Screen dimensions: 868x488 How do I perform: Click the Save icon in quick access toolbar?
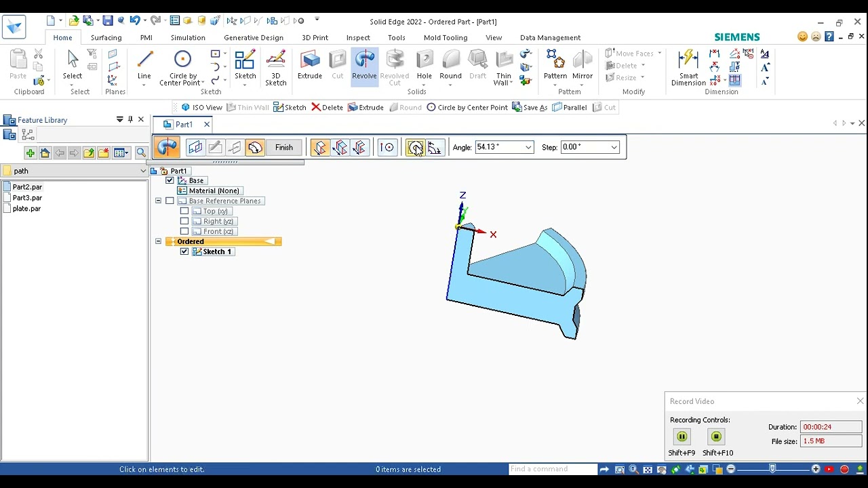107,21
